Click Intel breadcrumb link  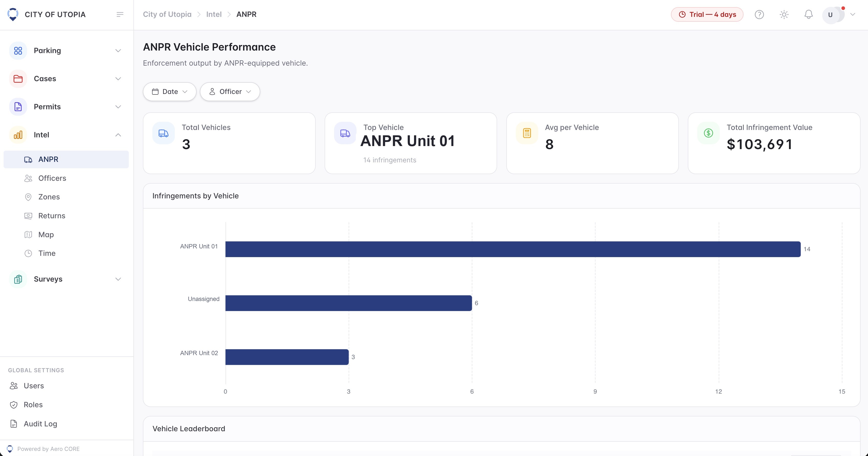coord(214,15)
